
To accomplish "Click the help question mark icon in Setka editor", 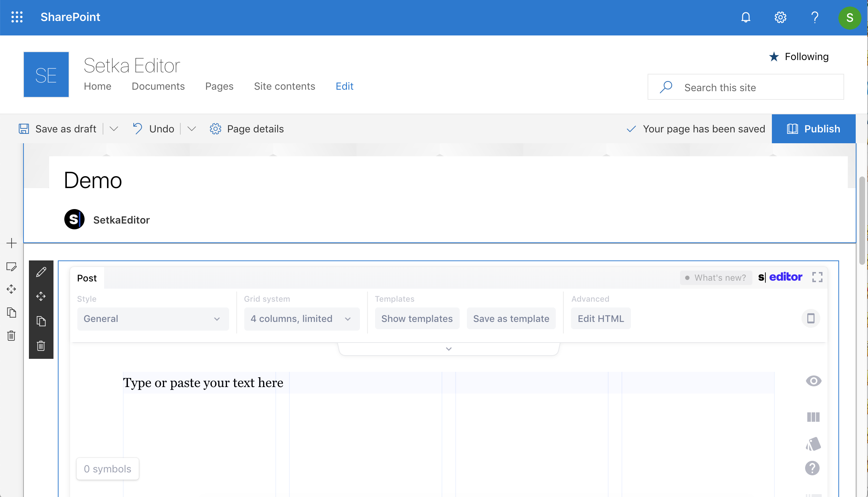I will click(x=813, y=468).
